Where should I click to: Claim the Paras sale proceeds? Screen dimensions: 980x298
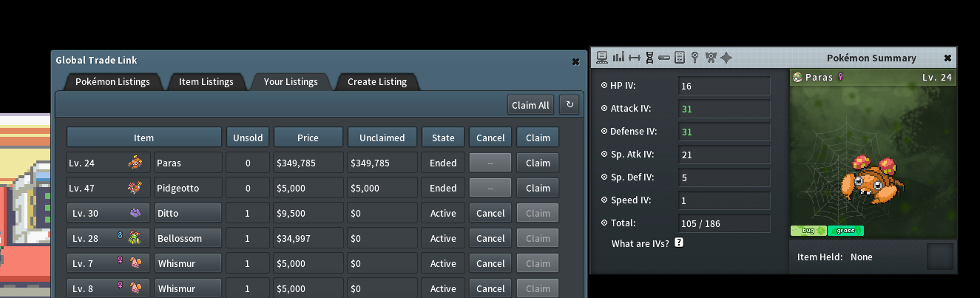tap(538, 163)
